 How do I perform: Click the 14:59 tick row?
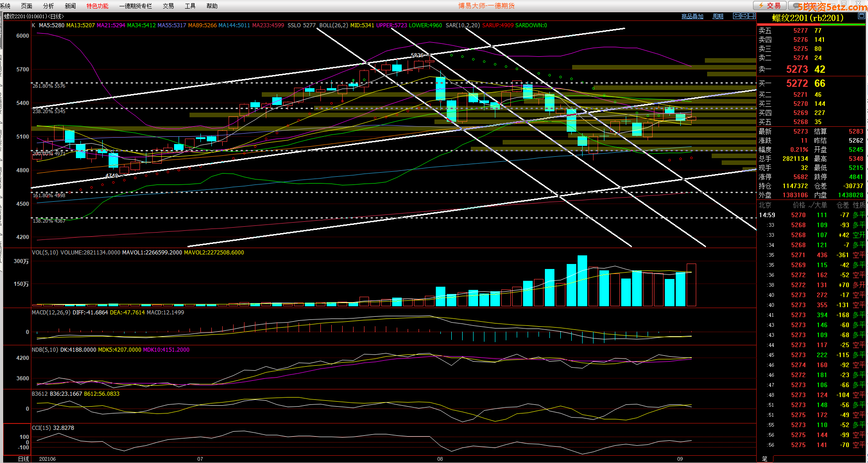pos(812,215)
